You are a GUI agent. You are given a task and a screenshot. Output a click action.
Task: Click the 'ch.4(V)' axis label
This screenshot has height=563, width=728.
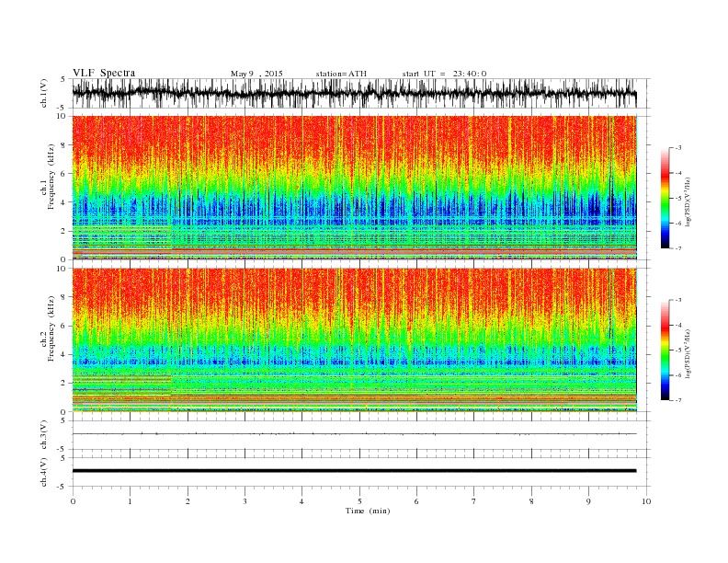point(44,473)
